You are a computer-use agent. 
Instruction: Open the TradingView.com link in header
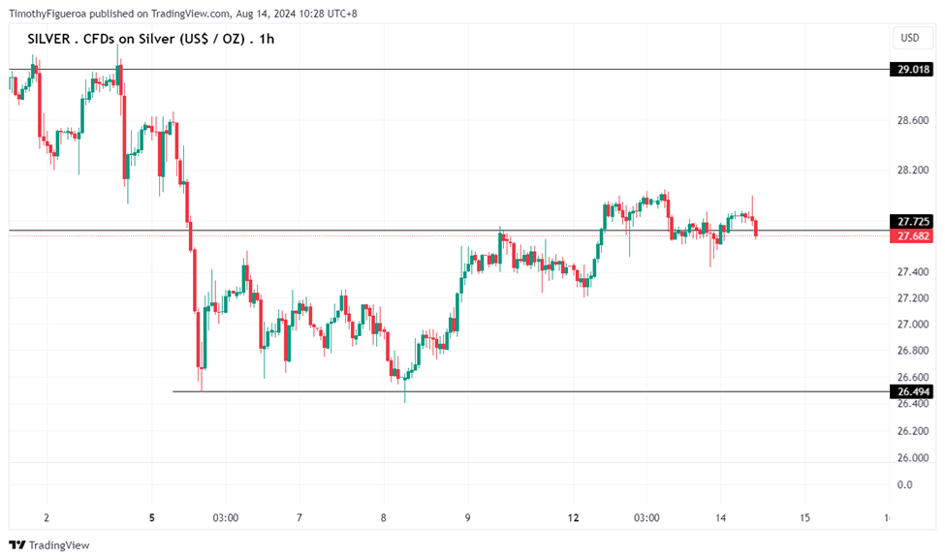pyautogui.click(x=191, y=14)
